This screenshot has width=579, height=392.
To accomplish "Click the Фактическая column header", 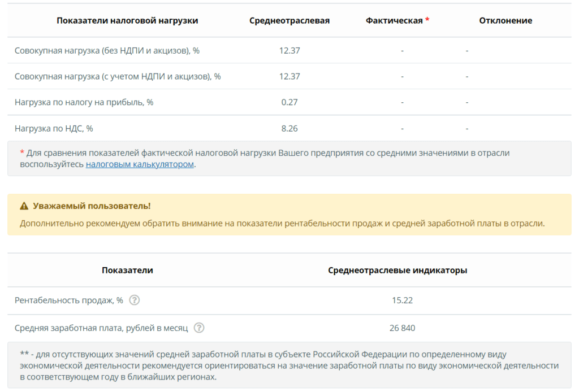I will [394, 21].
